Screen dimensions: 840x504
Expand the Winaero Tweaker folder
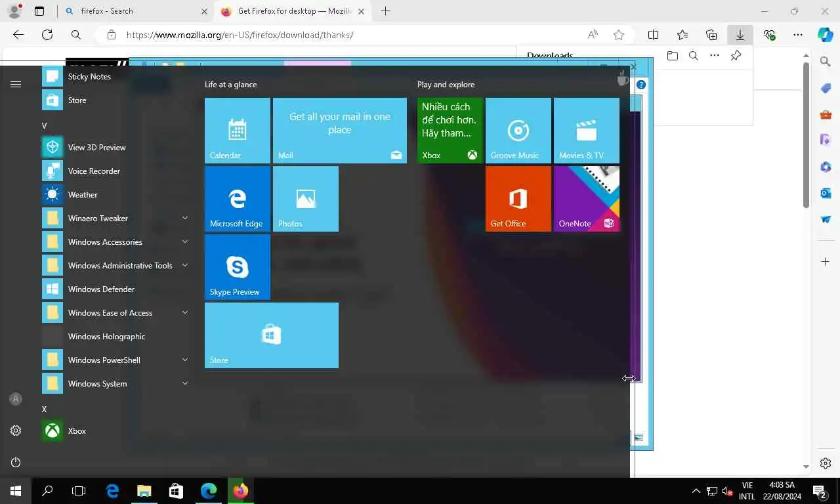(x=115, y=219)
